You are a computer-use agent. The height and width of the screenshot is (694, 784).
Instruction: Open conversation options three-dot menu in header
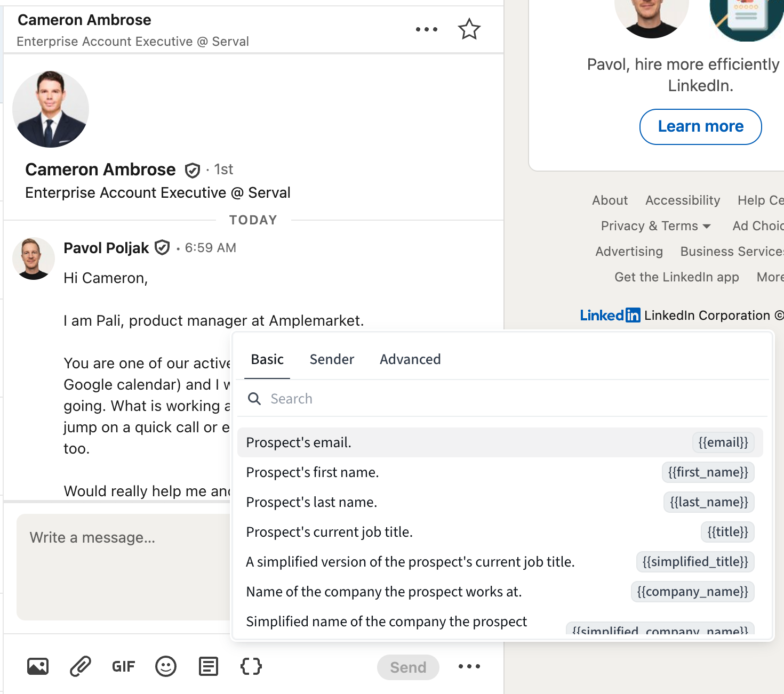(427, 29)
